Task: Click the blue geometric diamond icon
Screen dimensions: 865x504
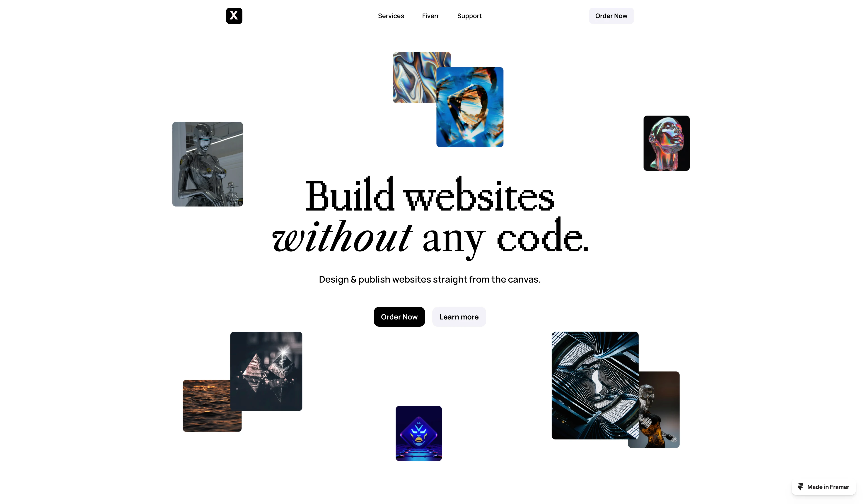Action: (418, 433)
